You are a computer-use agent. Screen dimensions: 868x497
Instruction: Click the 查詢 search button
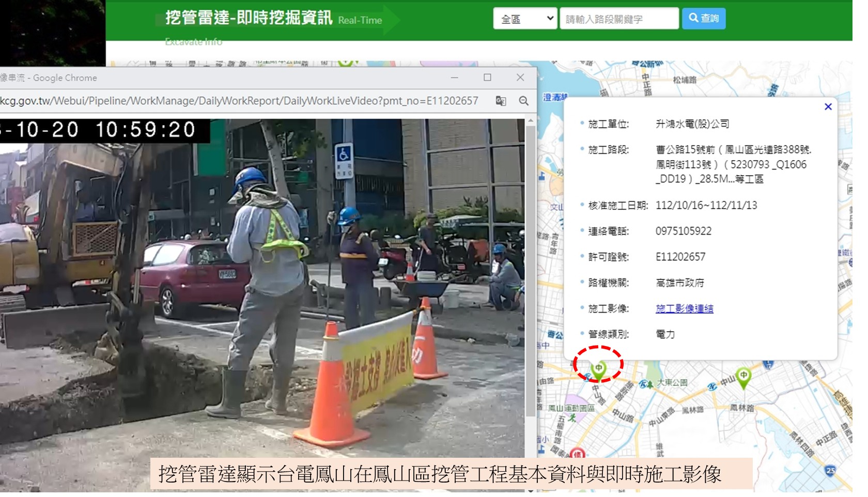(704, 19)
